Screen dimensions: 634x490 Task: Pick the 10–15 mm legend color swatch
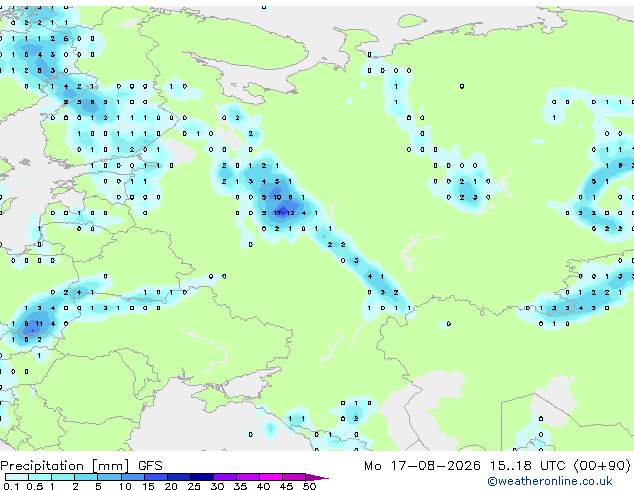pos(132,477)
